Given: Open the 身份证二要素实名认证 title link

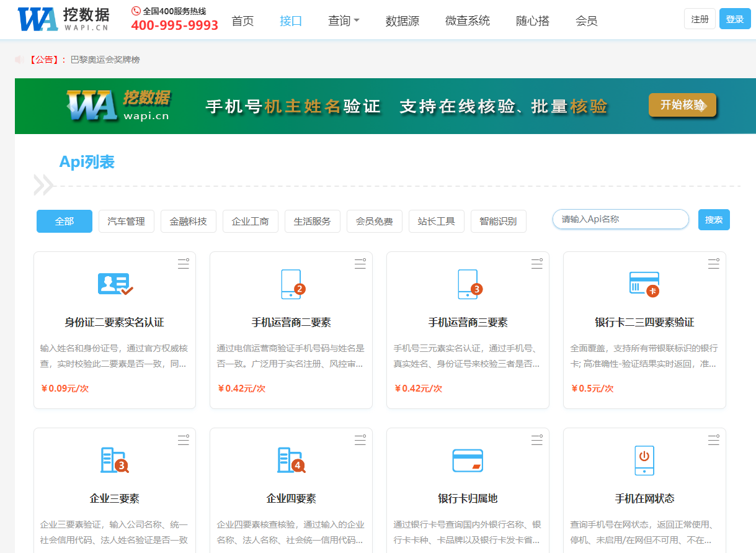Looking at the screenshot, I should click(115, 323).
